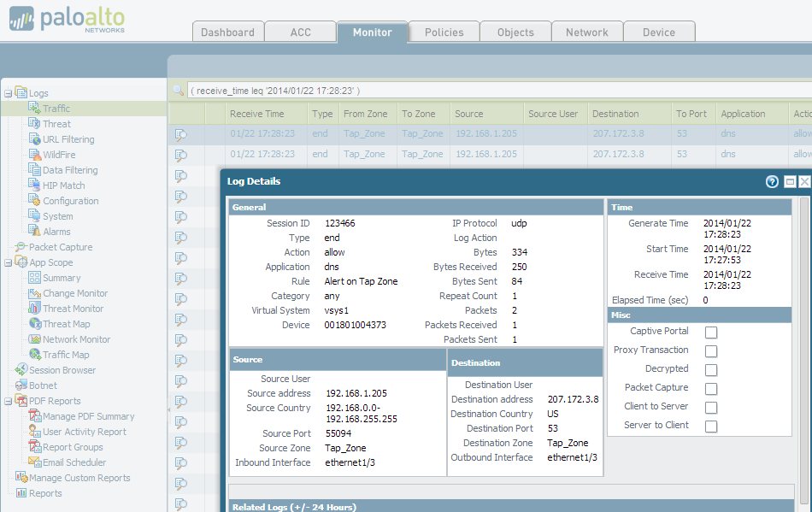Collapse the PDF Reports section
The width and height of the screenshot is (812, 512).
(8, 400)
